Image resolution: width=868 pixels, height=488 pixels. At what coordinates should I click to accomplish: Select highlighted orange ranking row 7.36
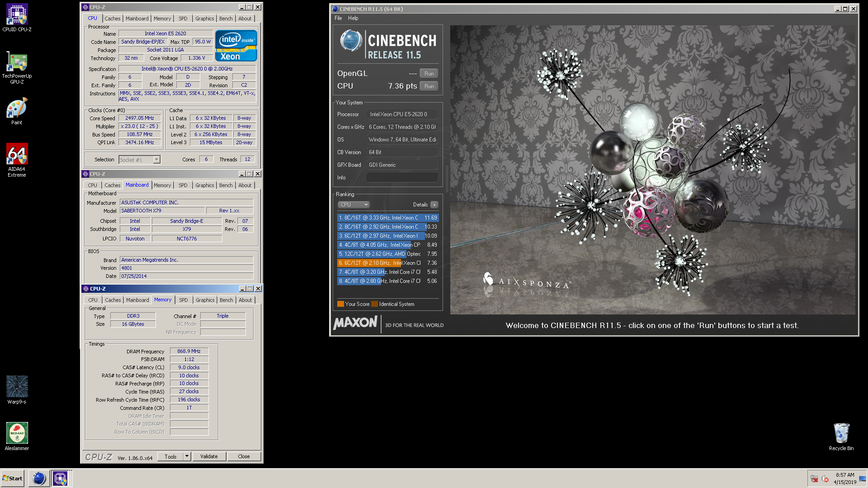(x=388, y=263)
